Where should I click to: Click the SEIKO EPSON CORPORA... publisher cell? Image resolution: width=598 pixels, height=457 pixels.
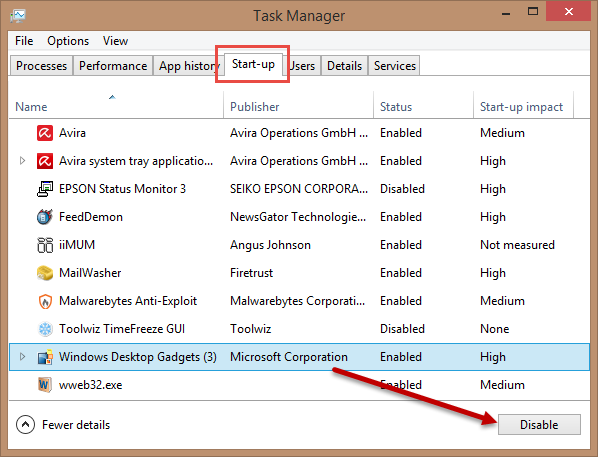pos(299,189)
